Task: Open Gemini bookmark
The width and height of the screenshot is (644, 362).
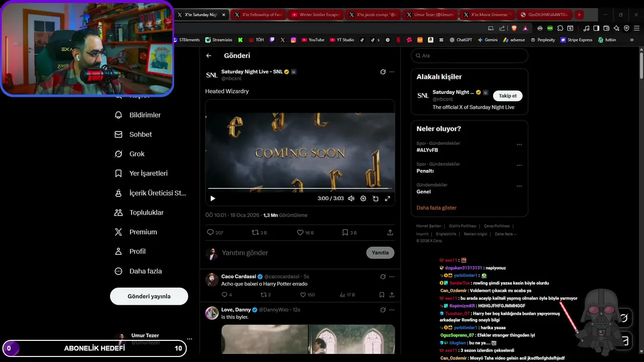Action: pos(488,40)
